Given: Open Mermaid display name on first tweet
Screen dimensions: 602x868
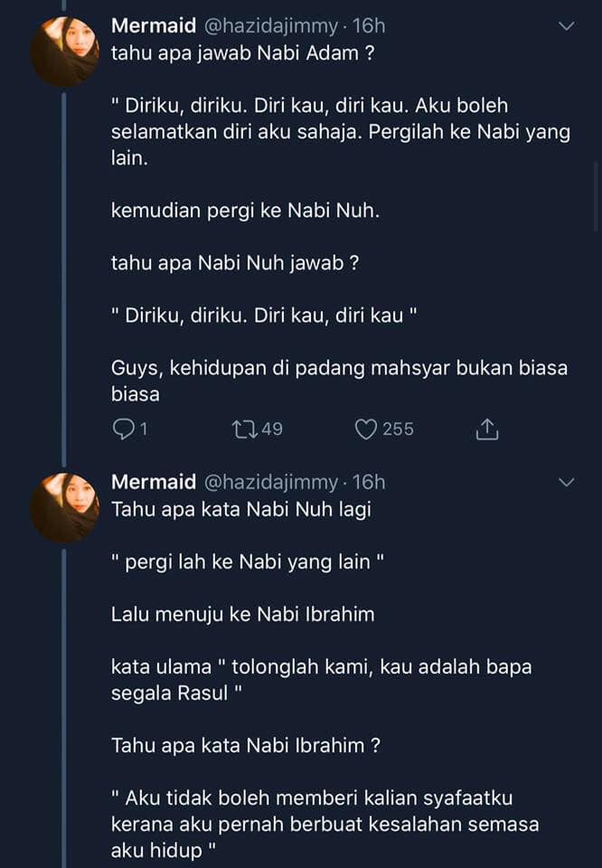Looking at the screenshot, I should pos(154,25).
